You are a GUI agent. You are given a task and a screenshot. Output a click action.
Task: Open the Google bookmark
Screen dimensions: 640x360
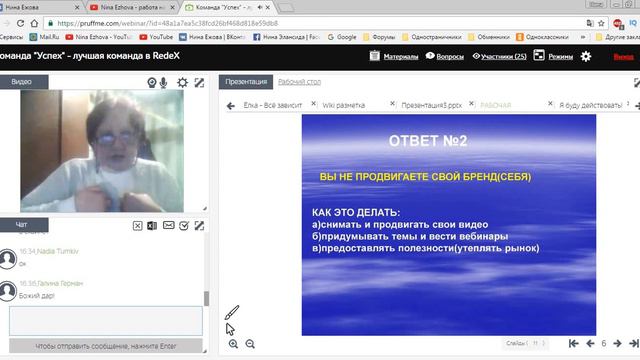[x=342, y=37]
